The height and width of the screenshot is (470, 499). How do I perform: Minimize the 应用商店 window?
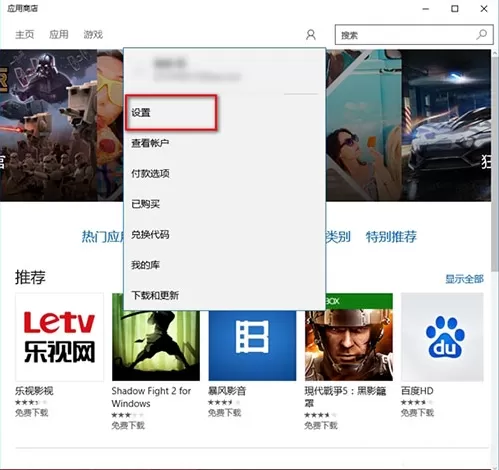(426, 9)
